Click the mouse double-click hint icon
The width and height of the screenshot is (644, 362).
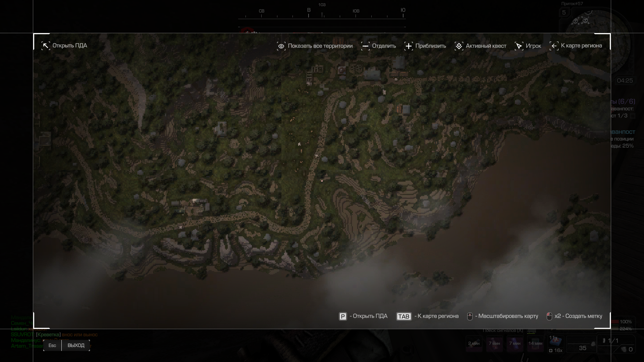tap(549, 316)
